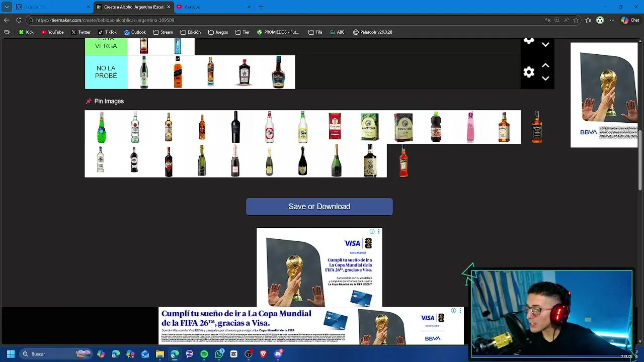Open a new browser tab
Viewport: 644px width, 362px height.
(261, 7)
